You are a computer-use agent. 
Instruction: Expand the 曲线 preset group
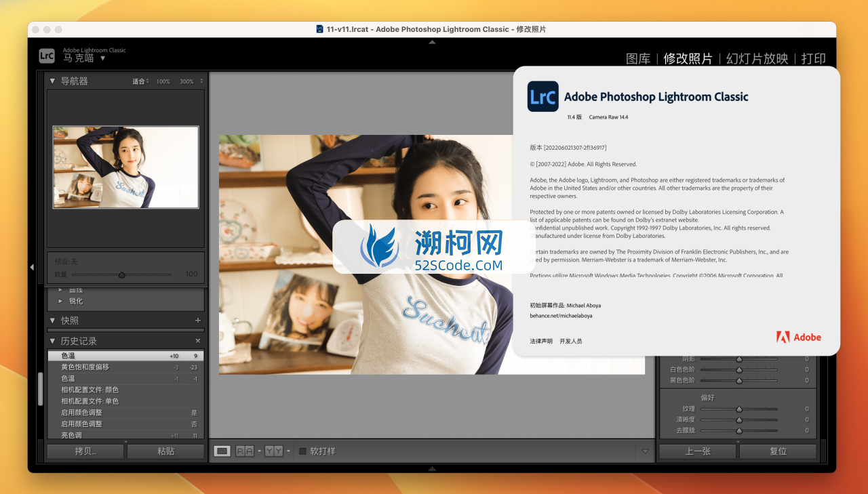point(60,290)
